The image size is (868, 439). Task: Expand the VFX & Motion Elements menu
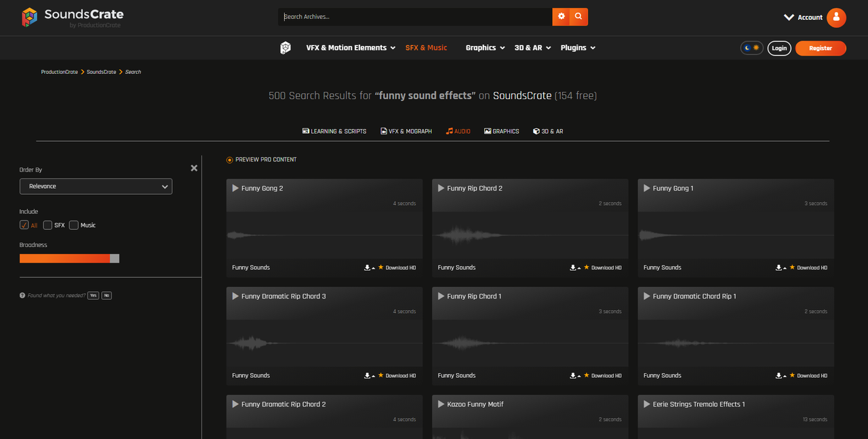tap(351, 47)
